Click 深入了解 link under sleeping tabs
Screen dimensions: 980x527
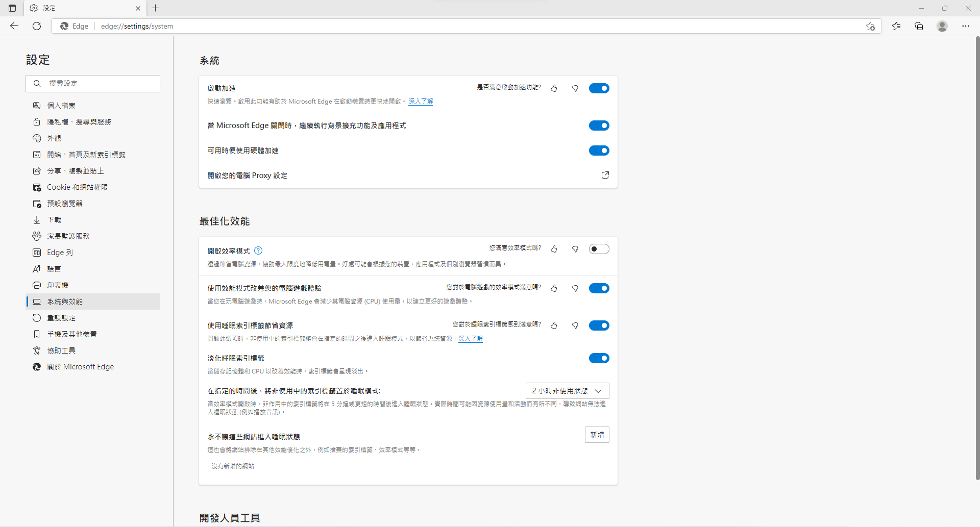471,339
